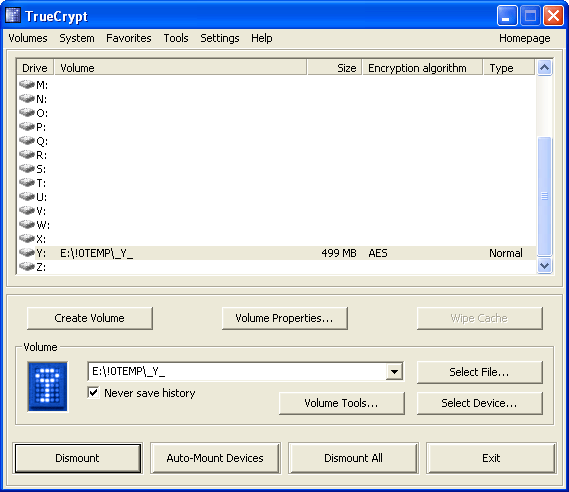Click Type column header
The width and height of the screenshot is (569, 492).
(x=509, y=68)
